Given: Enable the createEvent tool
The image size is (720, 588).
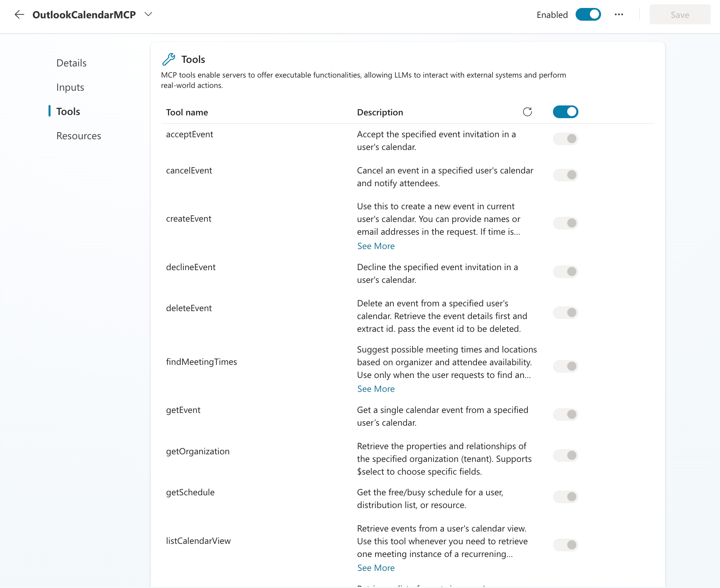Looking at the screenshot, I should (x=565, y=223).
